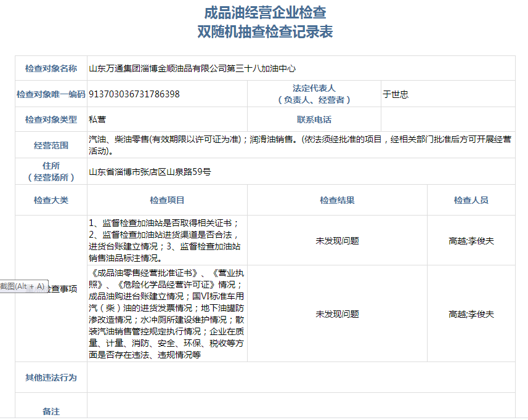Click address 山东省淄博市张店区山泉路59号
528x420 pixels.
point(150,172)
